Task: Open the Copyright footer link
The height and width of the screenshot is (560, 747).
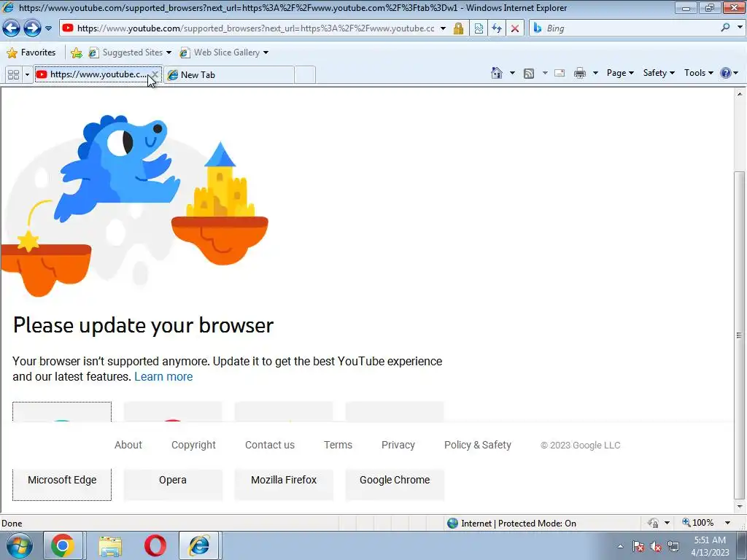Action: 193,445
